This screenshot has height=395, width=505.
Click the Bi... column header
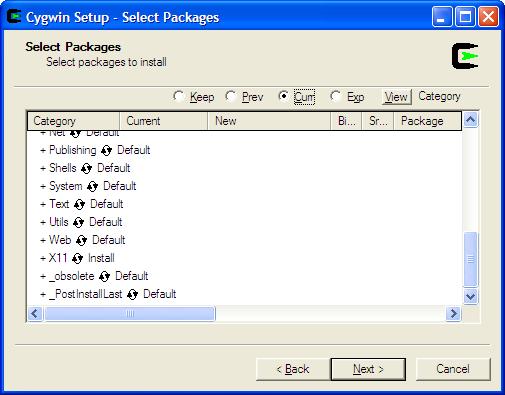346,121
